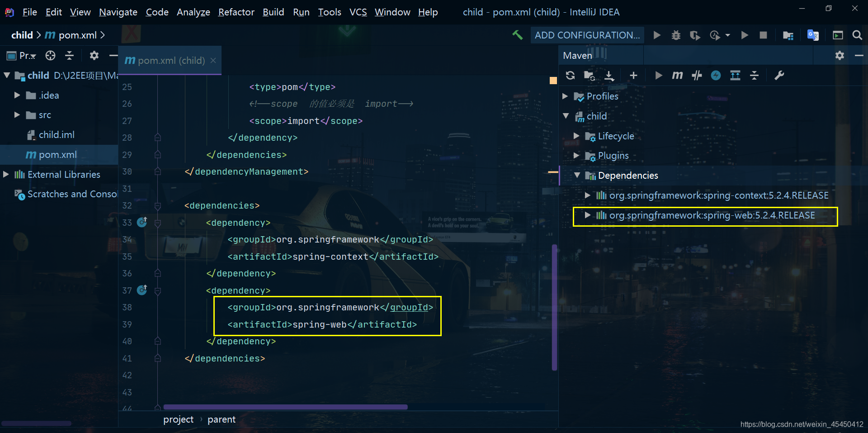Open the Build menu
This screenshot has height=433, width=868.
click(274, 12)
